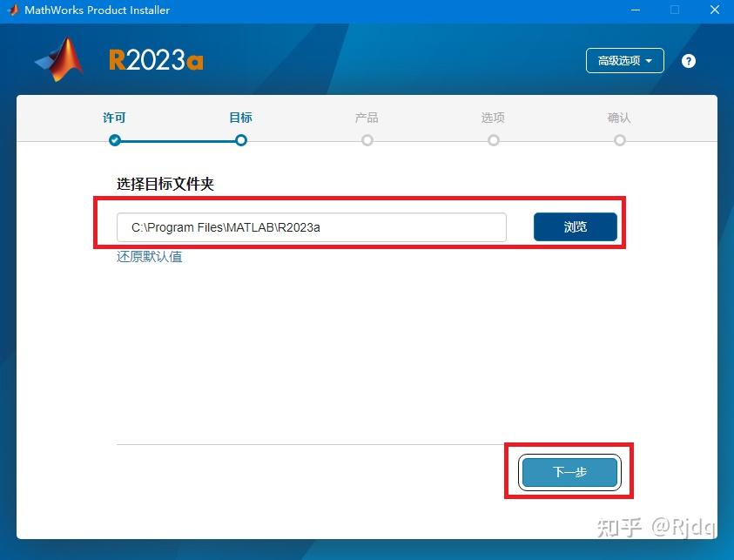Click the 产品 step indicator circle
This screenshot has width=734, height=560.
click(x=367, y=139)
